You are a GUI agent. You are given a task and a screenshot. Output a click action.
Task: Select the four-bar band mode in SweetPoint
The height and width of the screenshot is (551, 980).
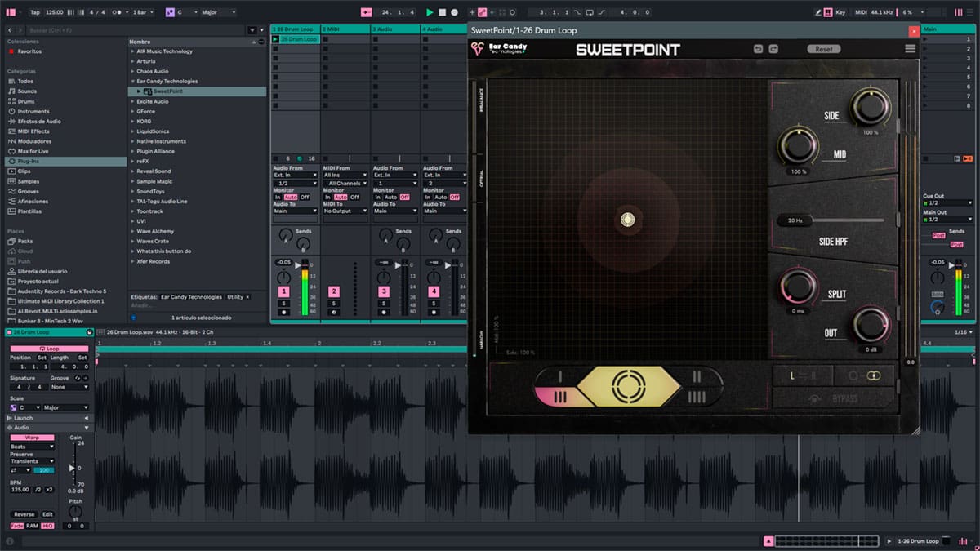(x=697, y=397)
